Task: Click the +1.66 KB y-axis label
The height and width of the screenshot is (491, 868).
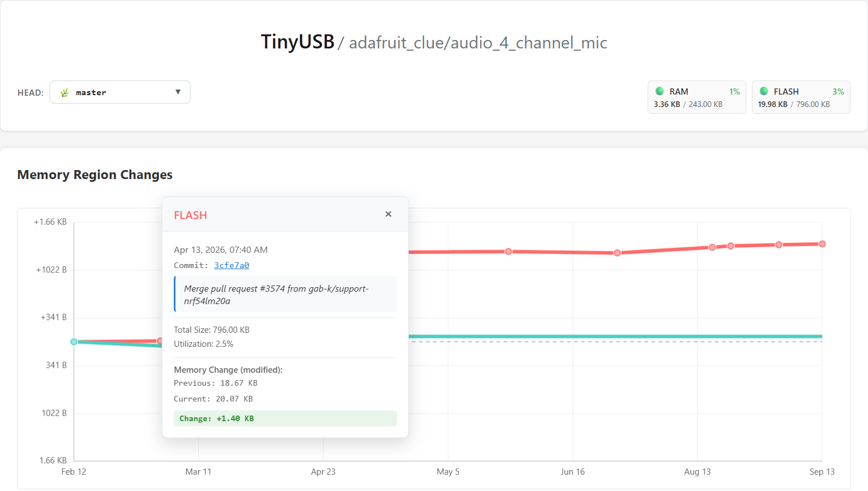Action: coord(50,222)
